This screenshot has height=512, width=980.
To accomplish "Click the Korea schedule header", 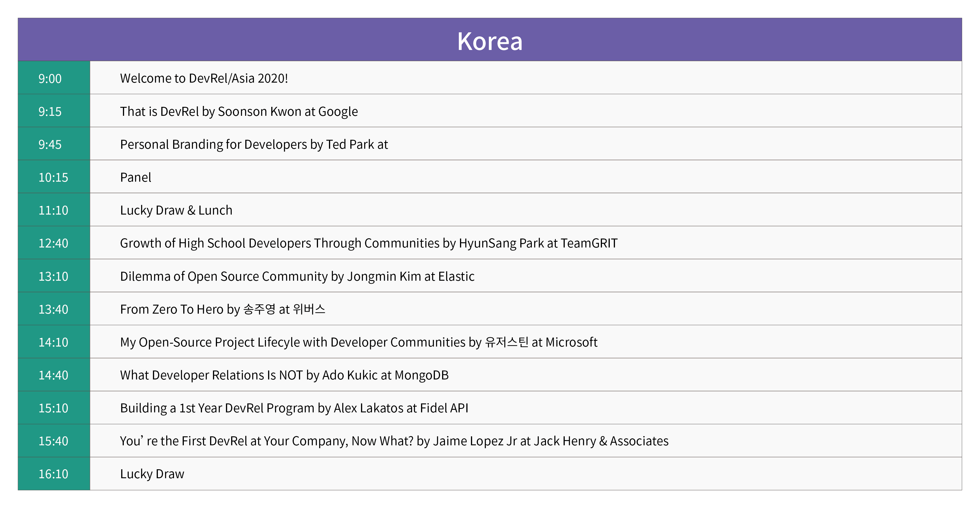I will click(490, 41).
